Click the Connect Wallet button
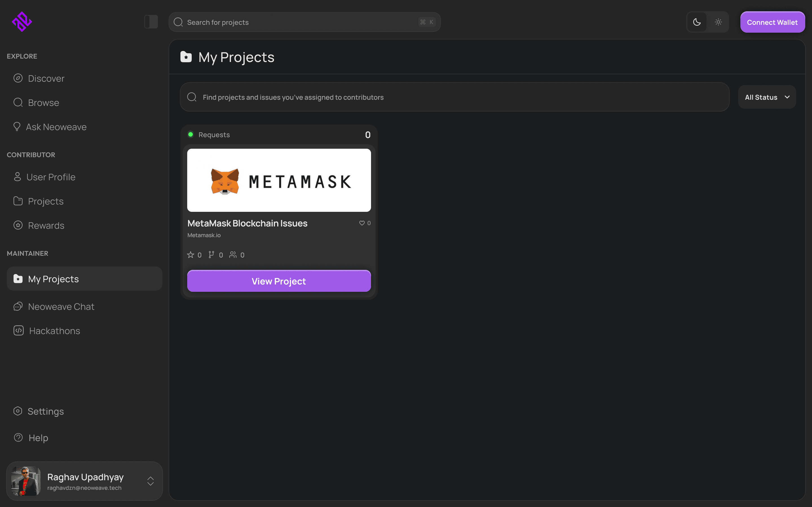The height and width of the screenshot is (507, 812). (x=772, y=22)
